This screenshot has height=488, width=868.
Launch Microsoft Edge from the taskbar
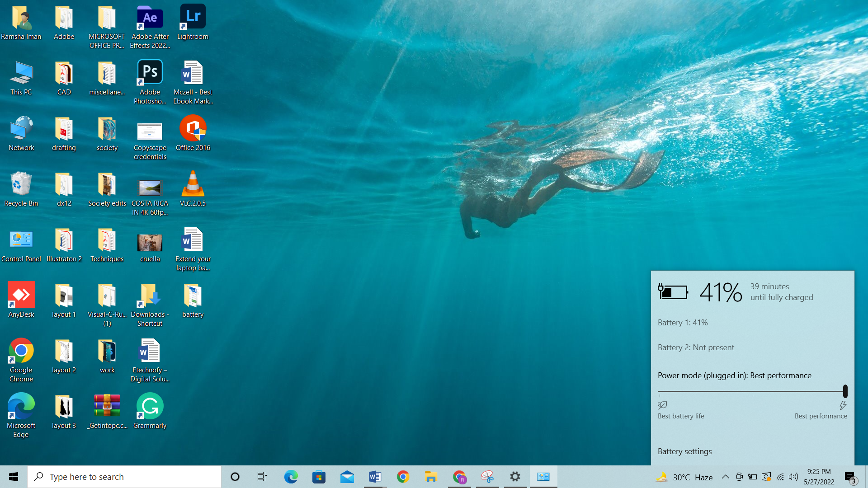(291, 477)
